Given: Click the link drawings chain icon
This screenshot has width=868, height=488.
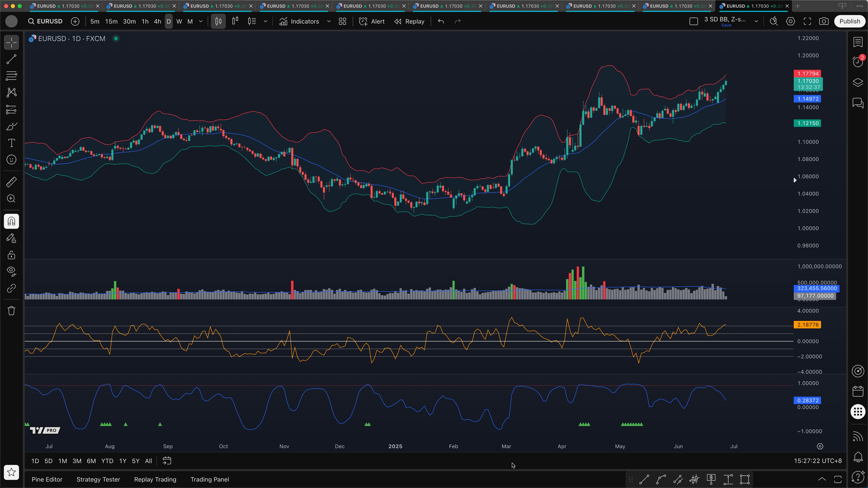Looking at the screenshot, I should (12, 288).
